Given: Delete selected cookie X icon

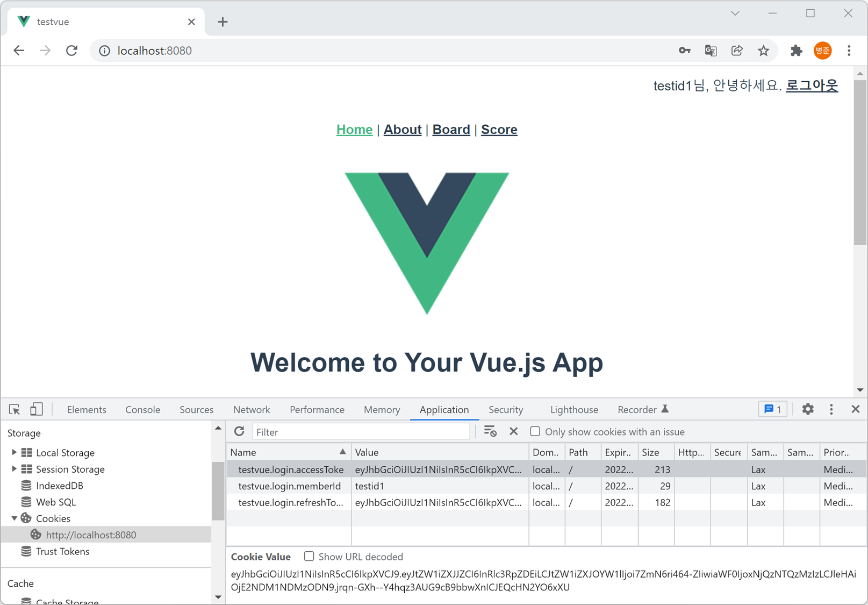Looking at the screenshot, I should click(514, 431).
